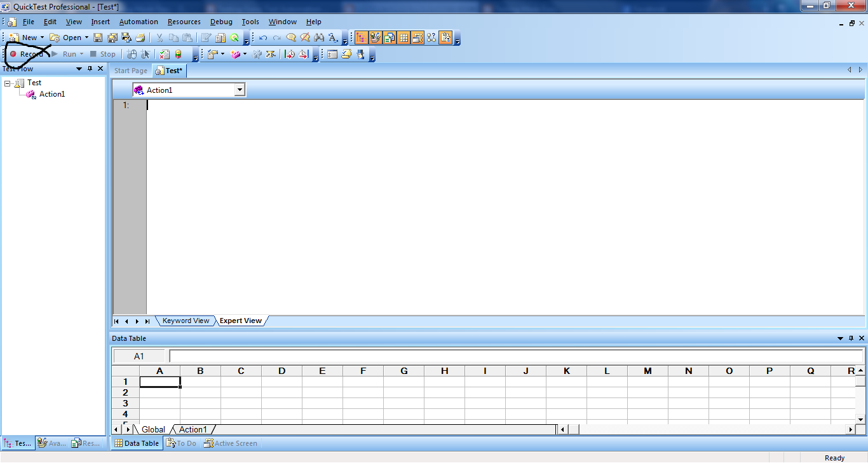Click the Paste clipboard icon
The image size is (868, 463).
pos(187,38)
